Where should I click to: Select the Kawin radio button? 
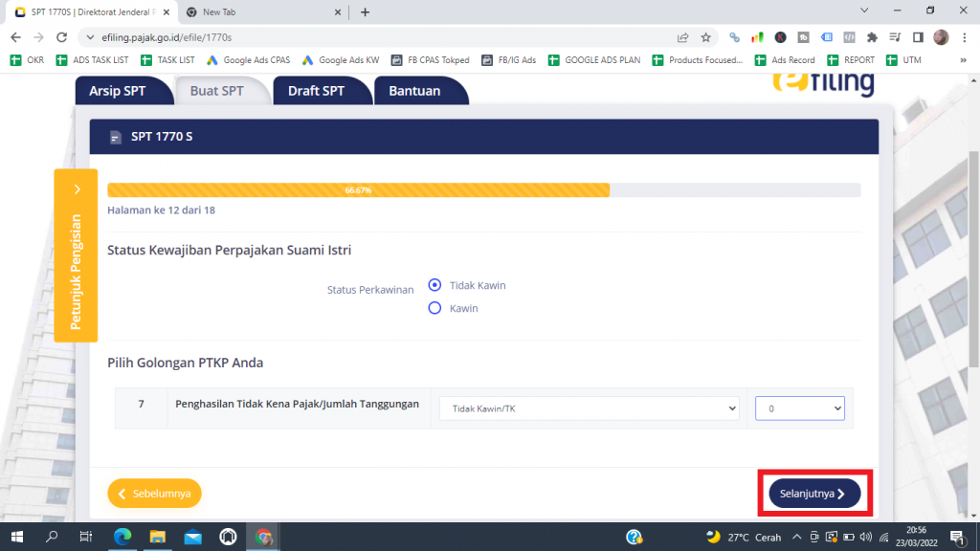click(434, 308)
